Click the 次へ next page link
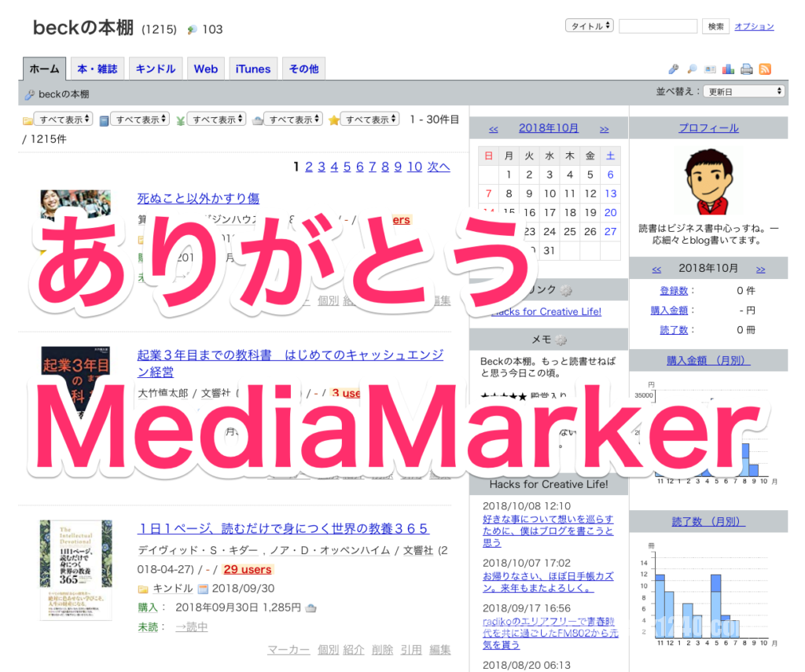 439,167
